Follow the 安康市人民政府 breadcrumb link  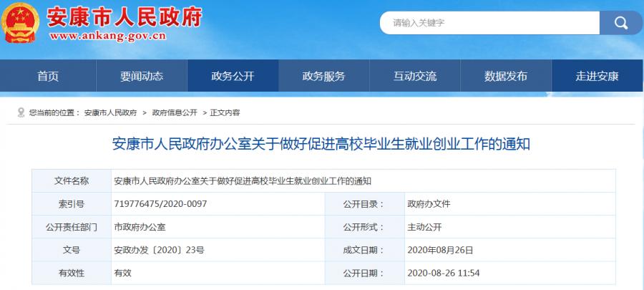(x=110, y=112)
